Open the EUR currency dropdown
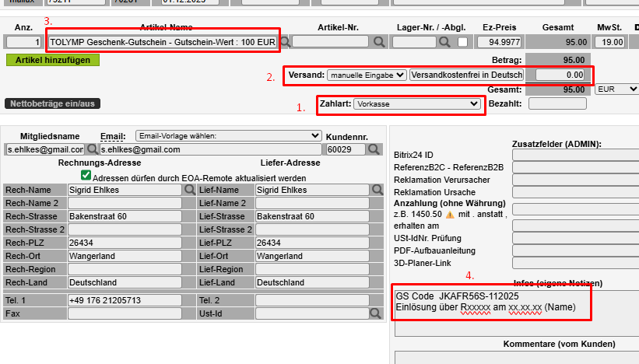 (616, 89)
